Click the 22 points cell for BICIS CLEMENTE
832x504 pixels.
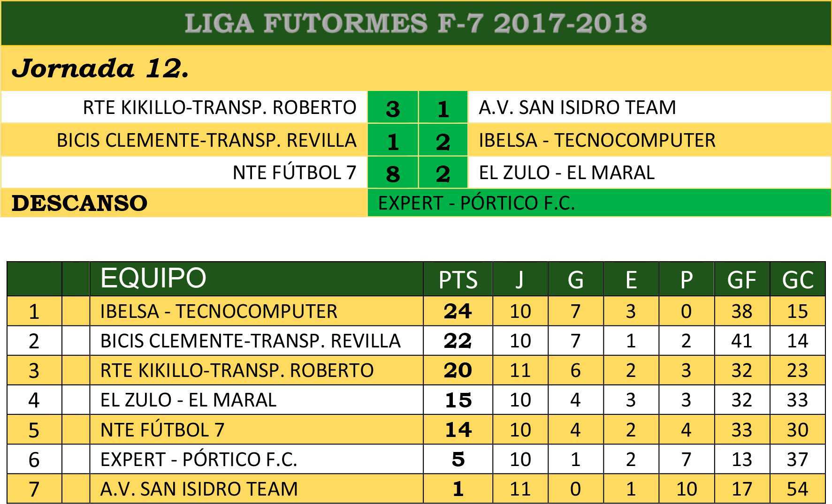458,341
